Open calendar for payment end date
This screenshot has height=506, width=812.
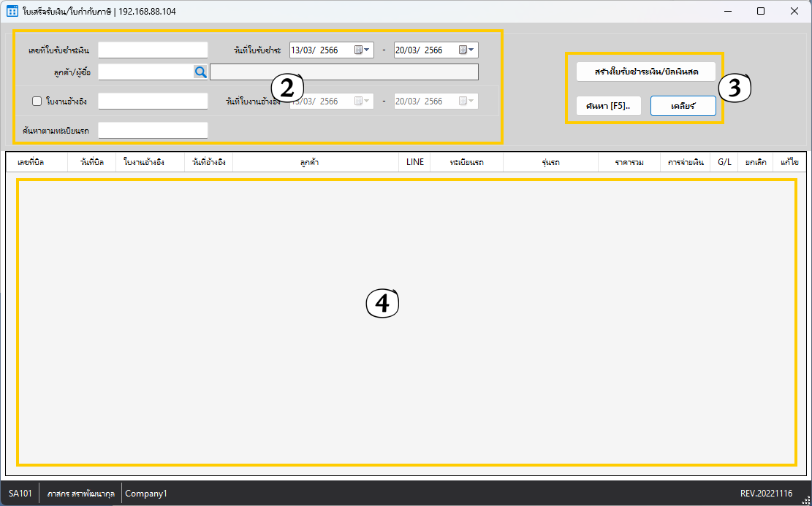point(466,50)
